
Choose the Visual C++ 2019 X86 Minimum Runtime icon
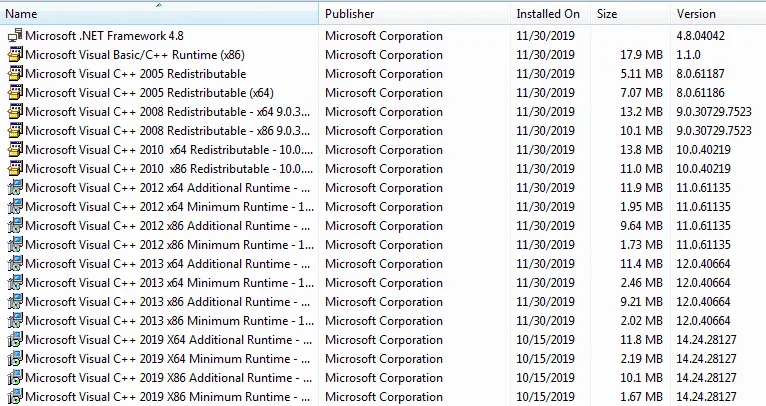click(x=15, y=397)
